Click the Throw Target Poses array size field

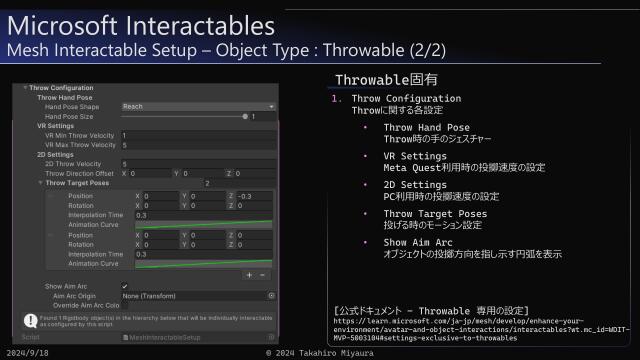pos(239,183)
